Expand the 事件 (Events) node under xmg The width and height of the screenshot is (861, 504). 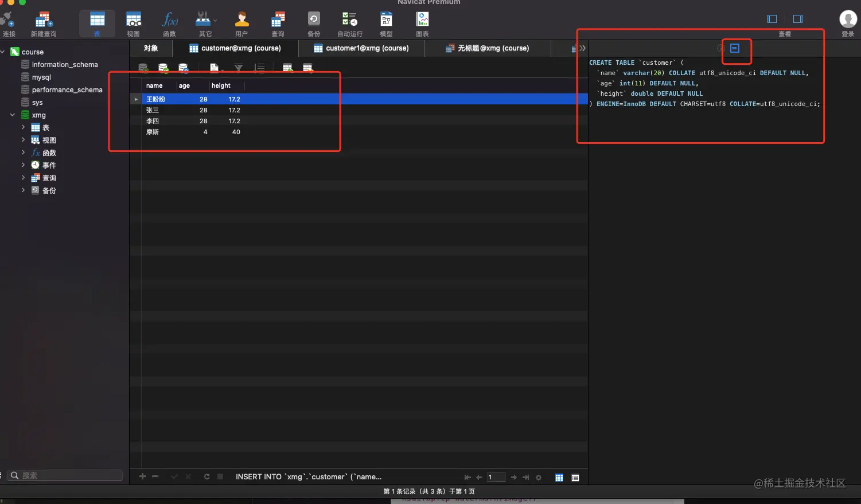click(23, 165)
